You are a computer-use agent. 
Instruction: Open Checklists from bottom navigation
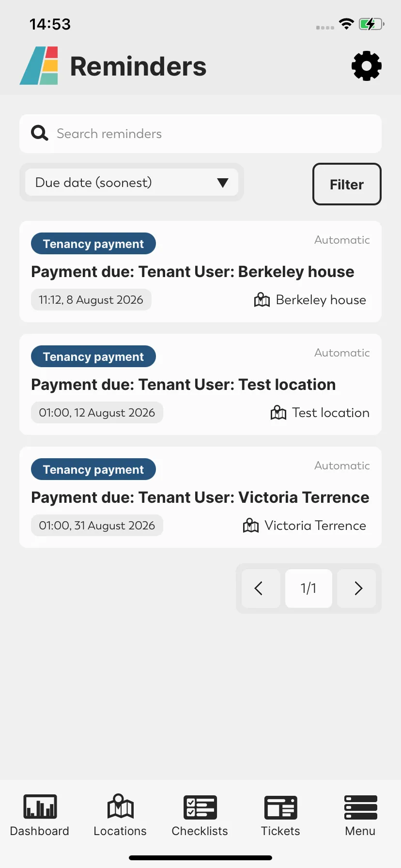pos(200,816)
